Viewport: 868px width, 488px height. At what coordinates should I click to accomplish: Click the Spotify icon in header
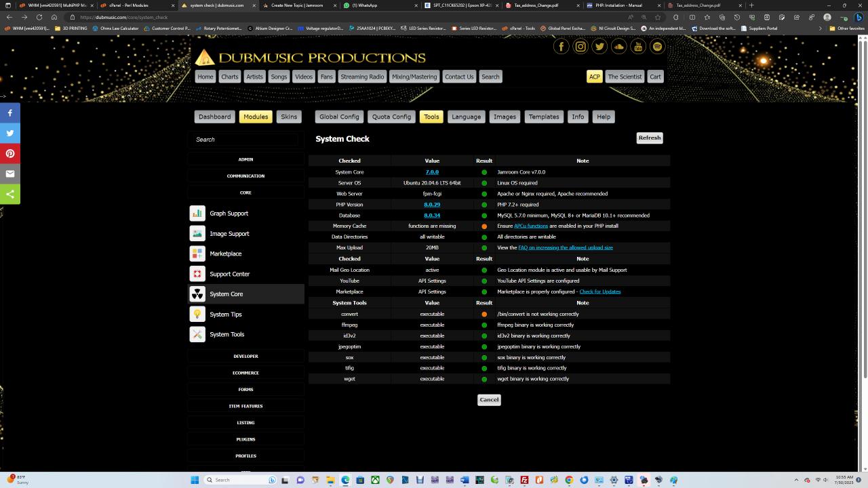(657, 47)
